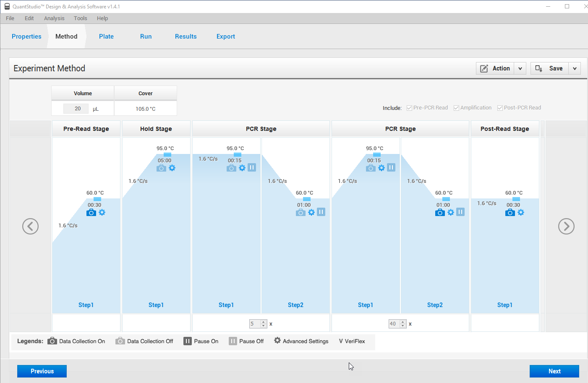Click camera icon on second PCR Stage Step2
Viewport: 588px width, 383px height.
440,213
